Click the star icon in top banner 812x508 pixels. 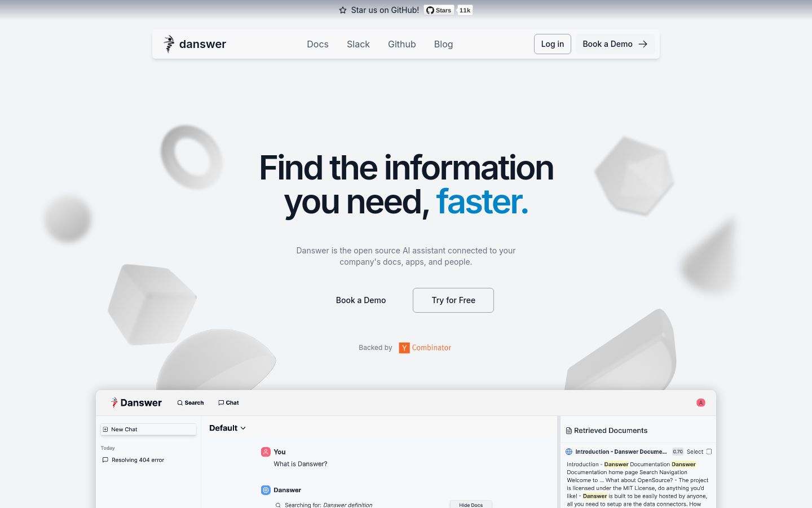tap(343, 10)
